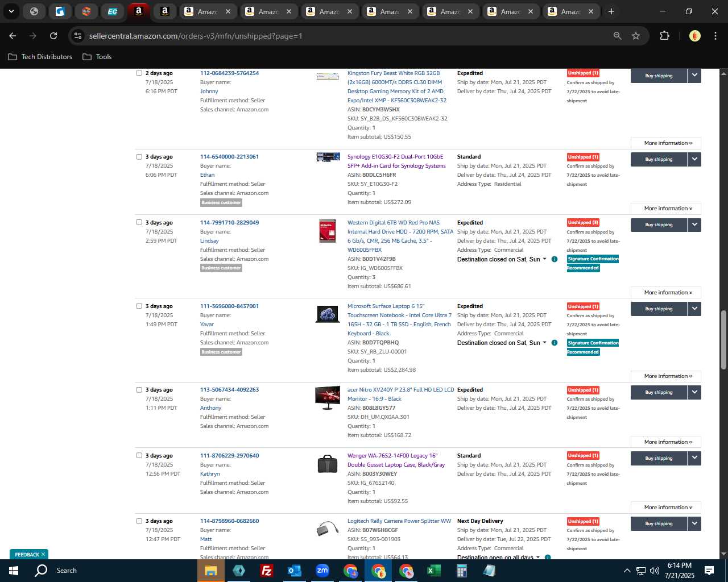This screenshot has height=582, width=728.
Task: Click the zoom magnifier icon in address bar
Action: pyautogui.click(x=618, y=36)
